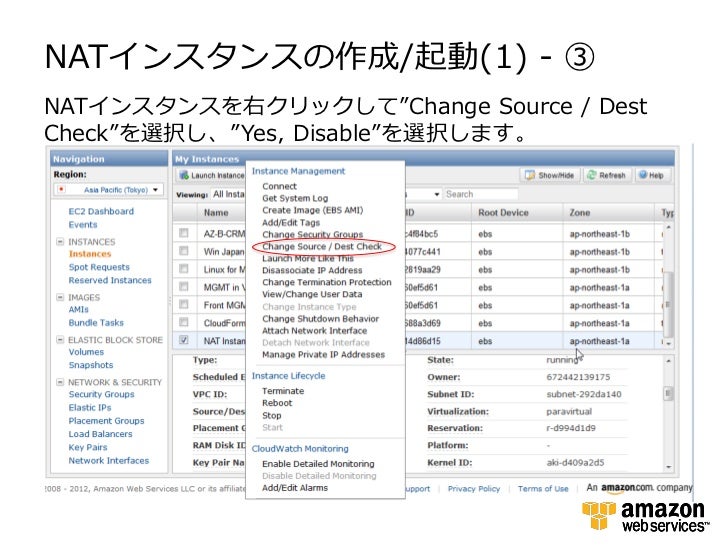This screenshot has height=546, width=728.
Task: Sort by Name column header
Action: (216, 213)
